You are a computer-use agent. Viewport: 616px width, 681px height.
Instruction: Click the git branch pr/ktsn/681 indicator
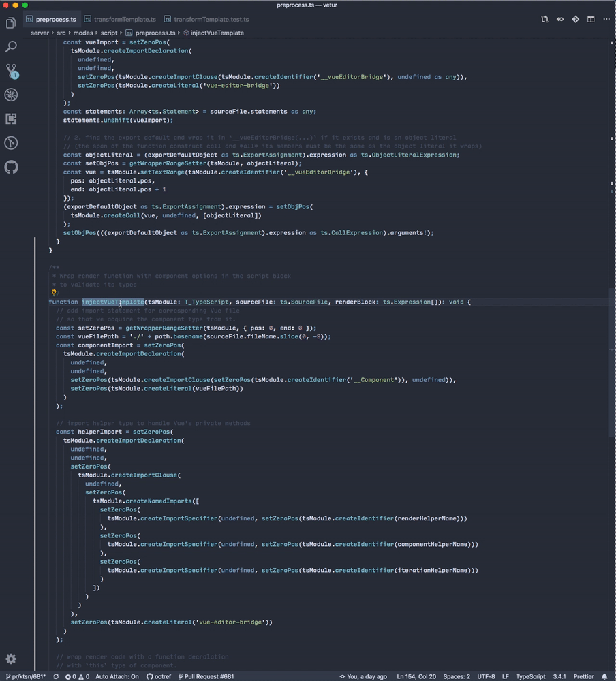point(25,676)
